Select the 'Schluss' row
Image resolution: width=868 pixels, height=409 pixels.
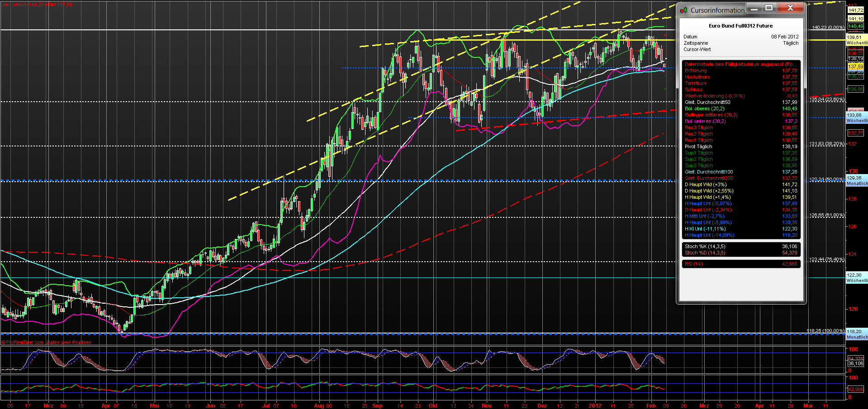tap(741, 89)
